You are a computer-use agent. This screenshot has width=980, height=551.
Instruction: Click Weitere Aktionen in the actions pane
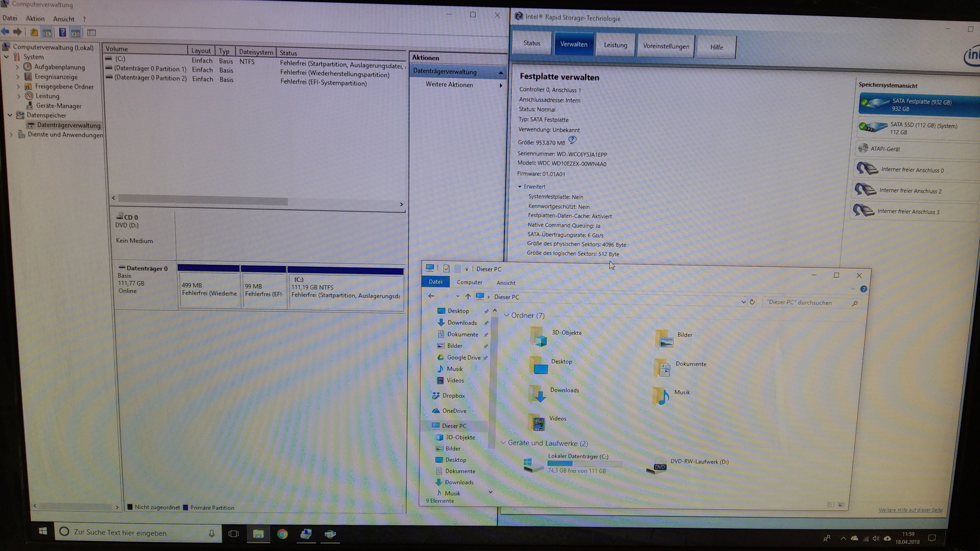click(449, 85)
